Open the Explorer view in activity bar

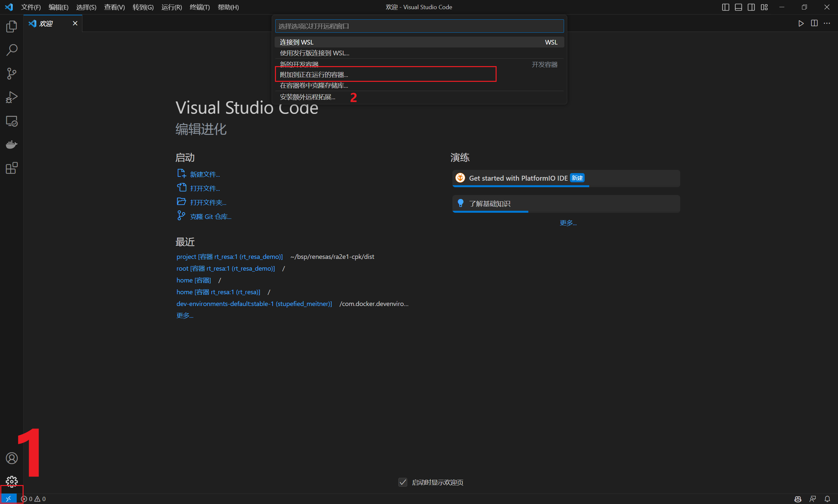[x=11, y=27]
